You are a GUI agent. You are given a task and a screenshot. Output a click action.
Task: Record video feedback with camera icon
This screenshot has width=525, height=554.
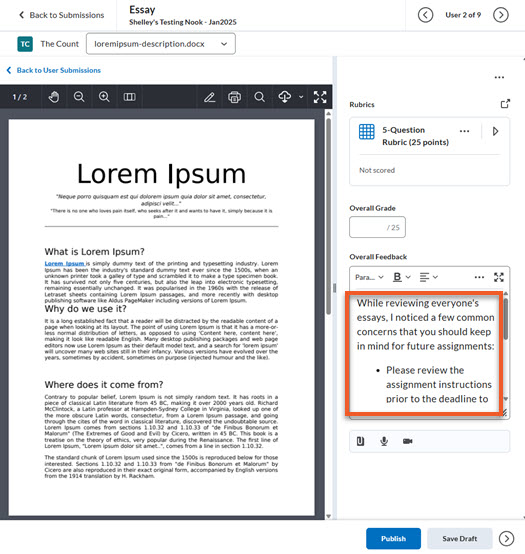[x=408, y=441]
